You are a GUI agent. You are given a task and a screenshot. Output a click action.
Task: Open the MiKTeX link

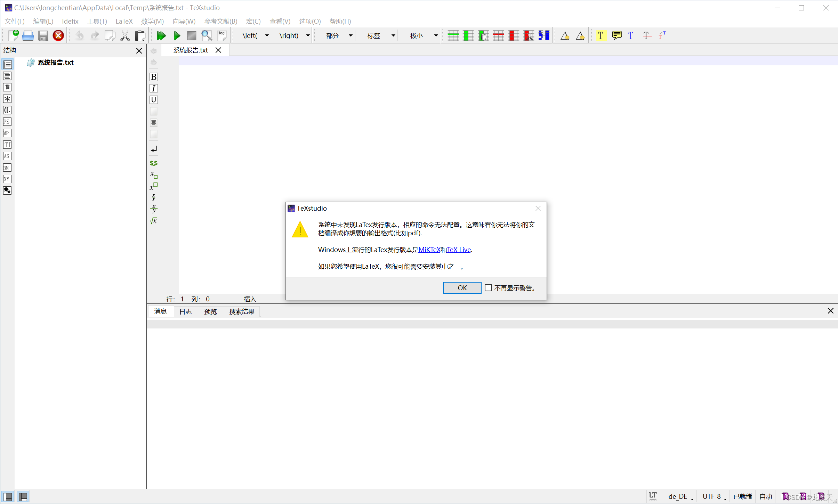[429, 250]
